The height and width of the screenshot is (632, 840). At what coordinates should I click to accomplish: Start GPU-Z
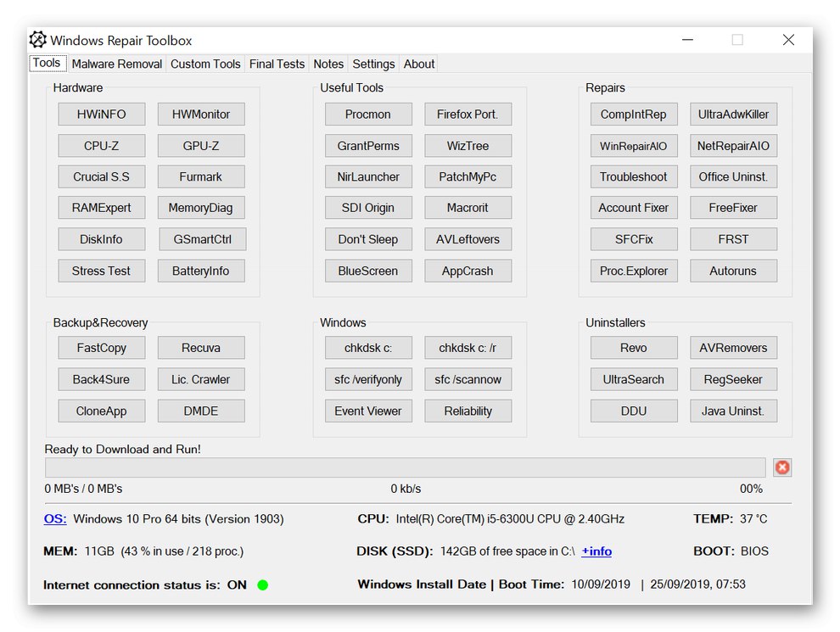pyautogui.click(x=201, y=146)
